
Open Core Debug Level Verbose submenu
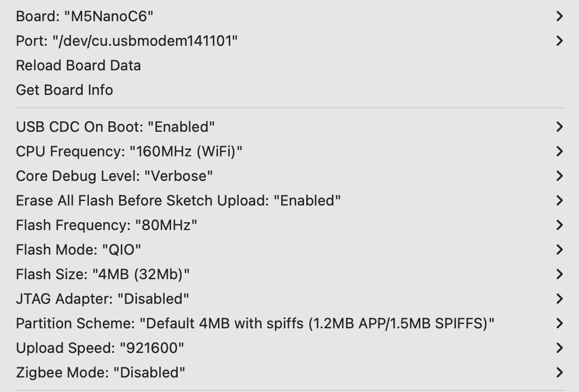click(115, 176)
